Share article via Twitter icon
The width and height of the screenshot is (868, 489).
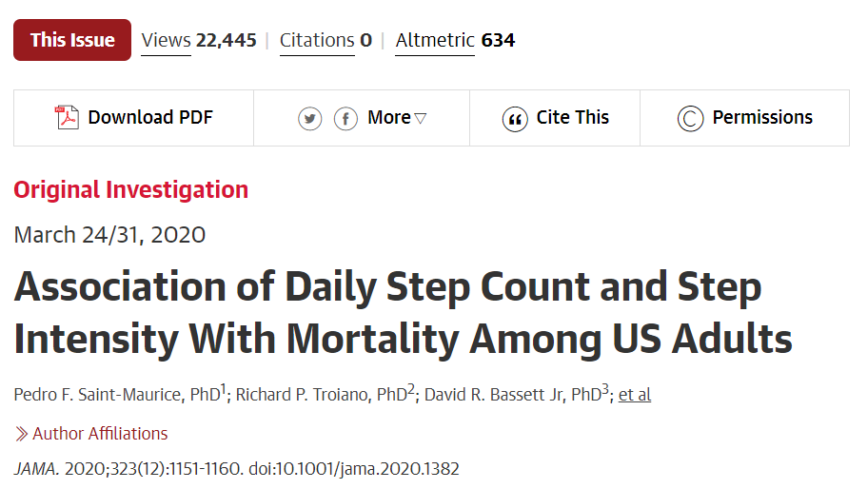tap(309, 119)
